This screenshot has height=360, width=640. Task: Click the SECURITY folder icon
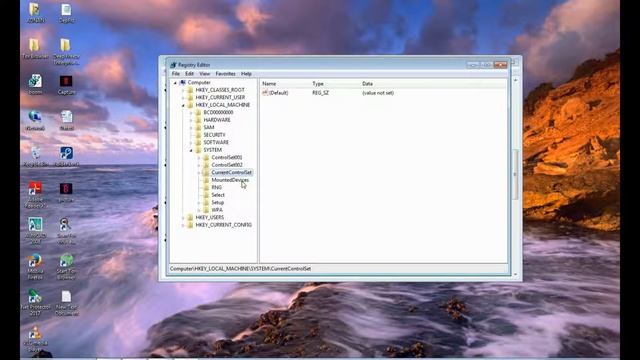coord(198,135)
